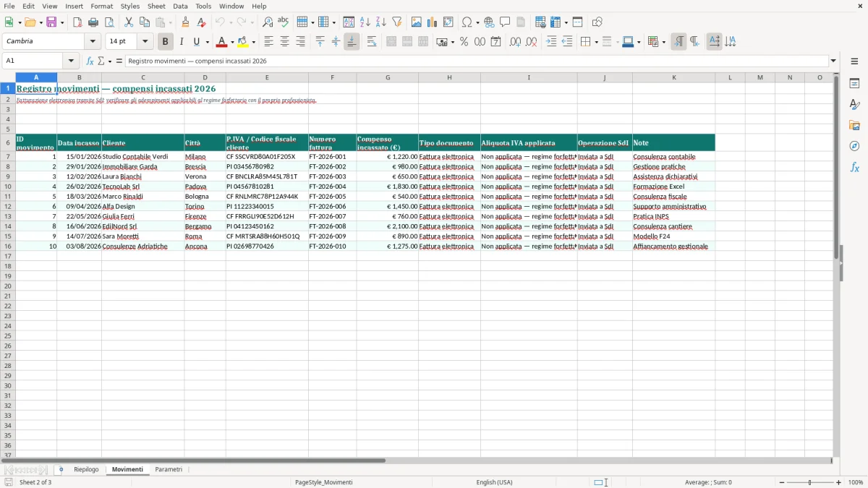The height and width of the screenshot is (488, 868).
Task: Toggle Align Bottom vertical alignment
Action: 352,42
